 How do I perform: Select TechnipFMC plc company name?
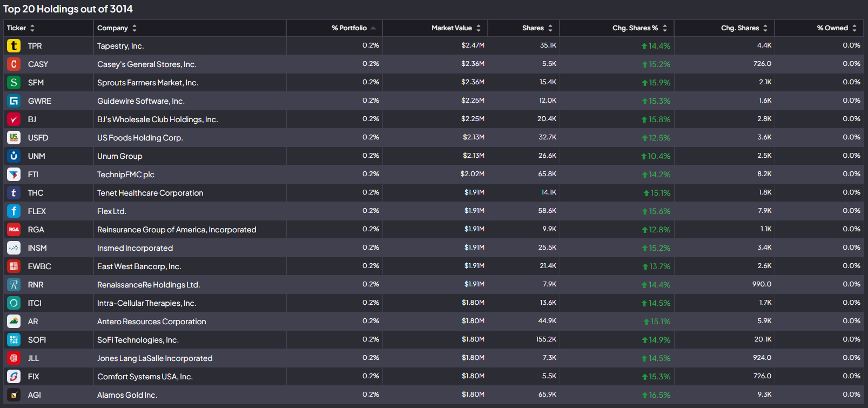tap(126, 175)
